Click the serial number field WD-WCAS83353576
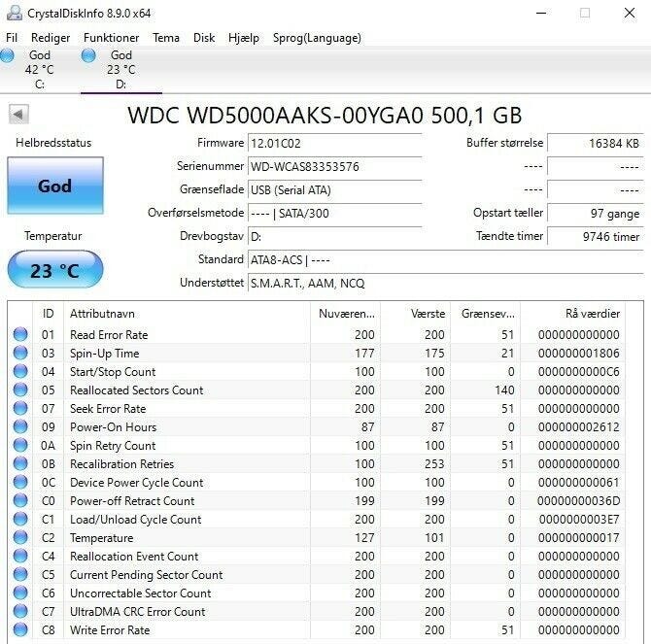Image resolution: width=651 pixels, height=644 pixels. click(334, 167)
